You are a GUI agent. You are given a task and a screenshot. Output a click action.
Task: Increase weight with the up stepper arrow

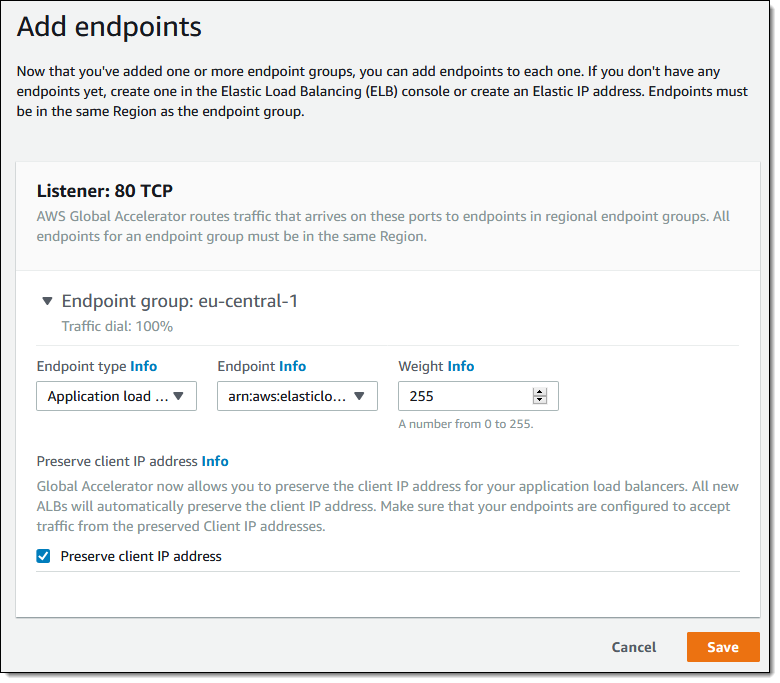pos(540,392)
